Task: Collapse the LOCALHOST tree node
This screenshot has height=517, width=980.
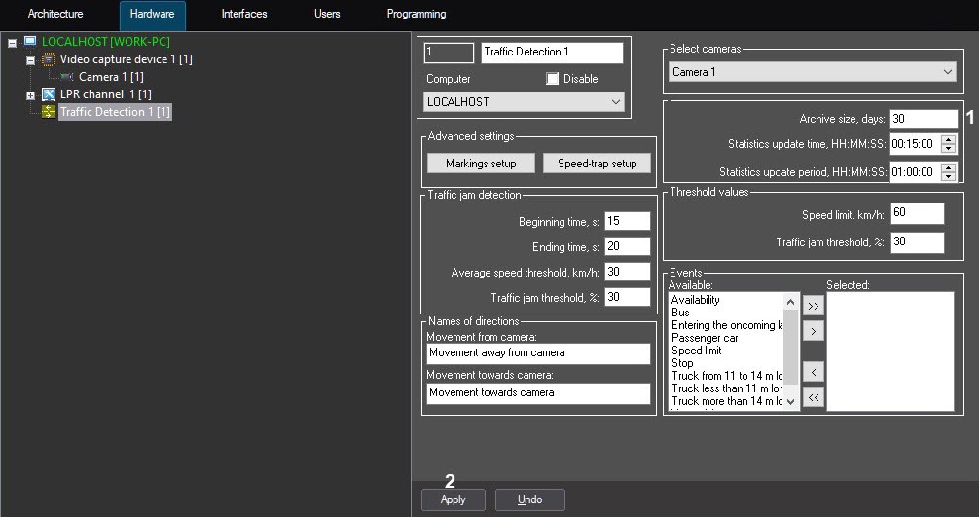Action: point(13,43)
